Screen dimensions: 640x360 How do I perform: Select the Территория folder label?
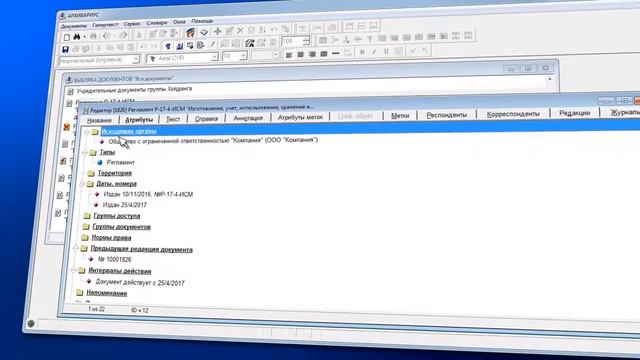coord(115,173)
